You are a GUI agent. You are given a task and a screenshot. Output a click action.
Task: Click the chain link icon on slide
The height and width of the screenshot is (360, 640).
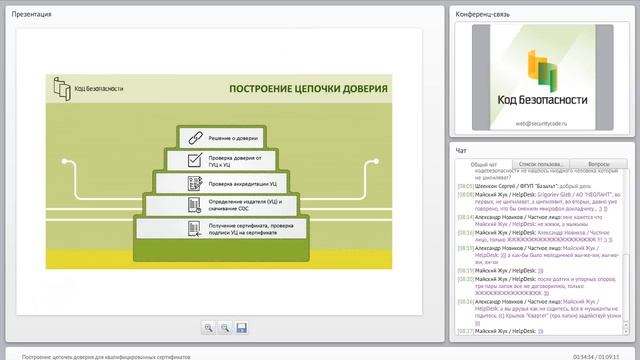[x=195, y=138]
